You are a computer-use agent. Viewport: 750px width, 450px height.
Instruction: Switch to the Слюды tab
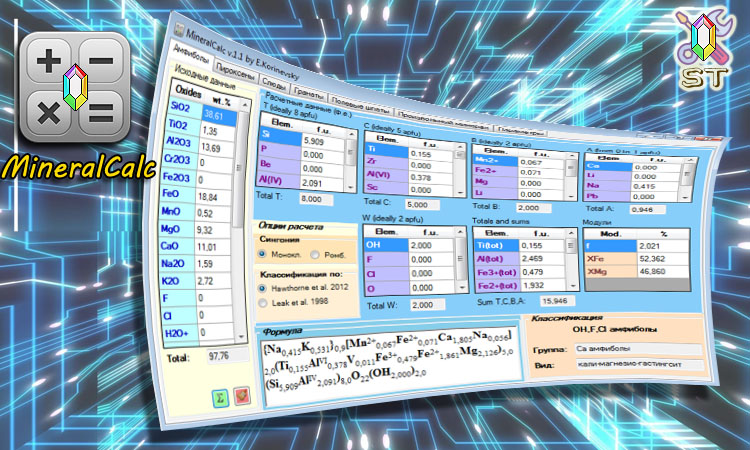click(x=274, y=85)
